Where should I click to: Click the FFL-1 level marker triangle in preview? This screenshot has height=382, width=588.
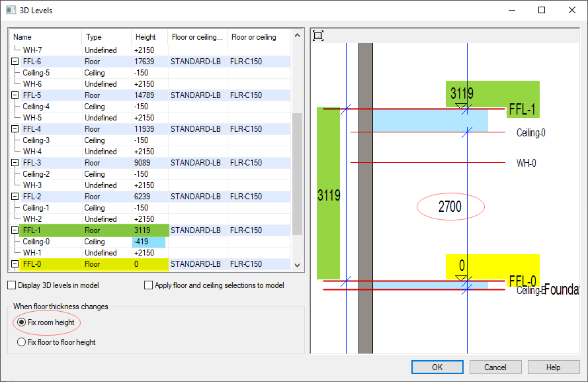click(462, 105)
